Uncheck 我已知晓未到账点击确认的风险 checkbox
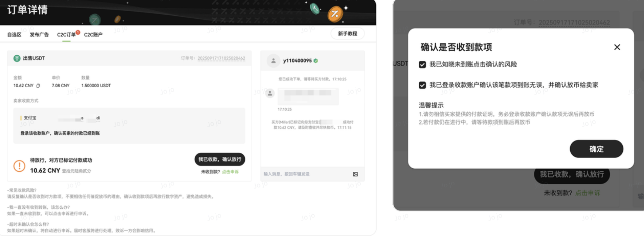 (422, 65)
